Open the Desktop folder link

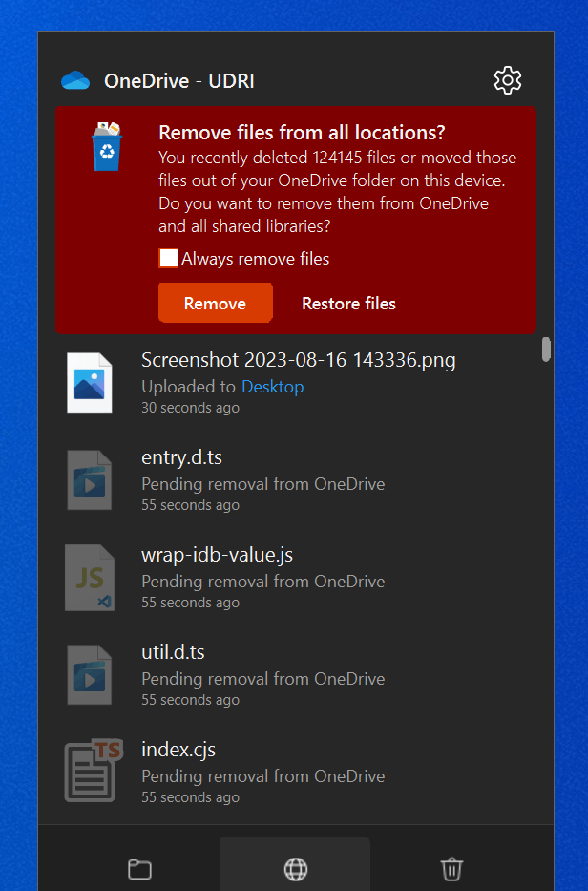273,387
